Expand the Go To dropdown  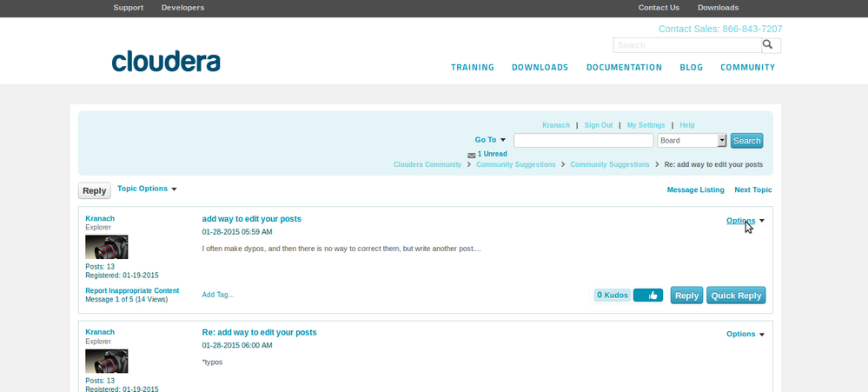[490, 140]
